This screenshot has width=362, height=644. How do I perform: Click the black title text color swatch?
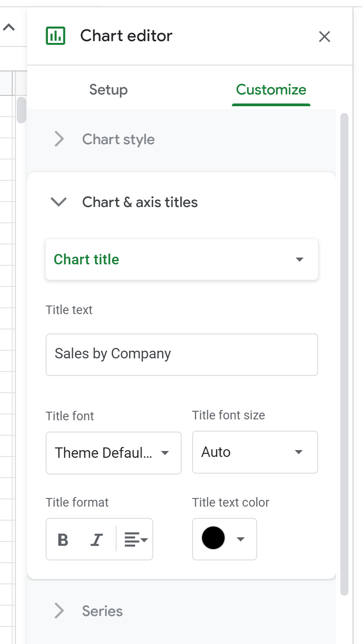(x=213, y=538)
